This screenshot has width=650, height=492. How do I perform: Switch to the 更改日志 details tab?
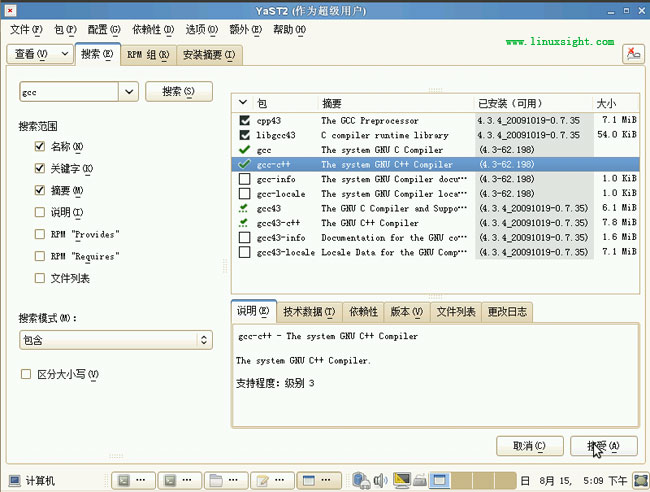pos(507,312)
